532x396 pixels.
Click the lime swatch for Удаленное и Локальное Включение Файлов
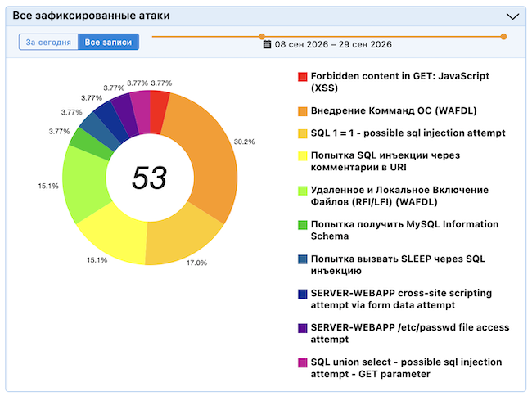[302, 191]
